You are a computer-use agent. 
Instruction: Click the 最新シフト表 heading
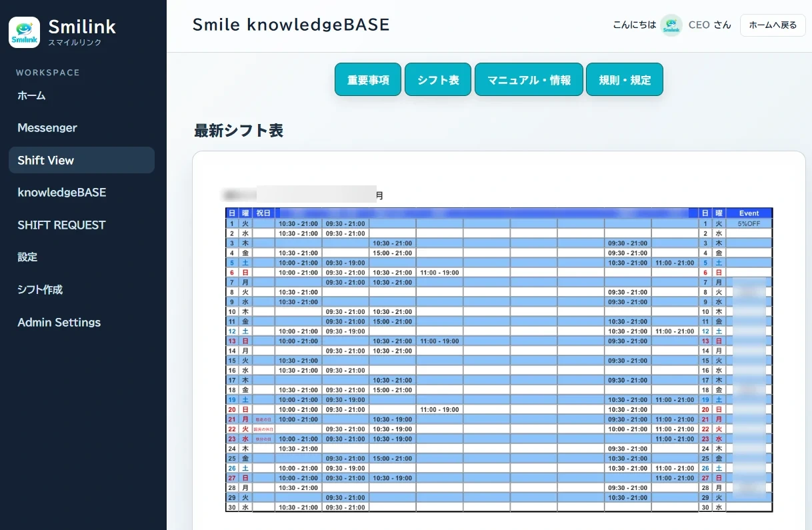point(239,131)
